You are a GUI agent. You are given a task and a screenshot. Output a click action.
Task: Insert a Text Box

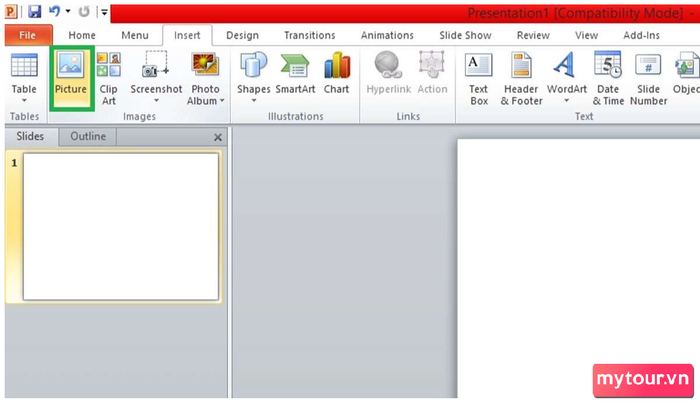(x=479, y=79)
